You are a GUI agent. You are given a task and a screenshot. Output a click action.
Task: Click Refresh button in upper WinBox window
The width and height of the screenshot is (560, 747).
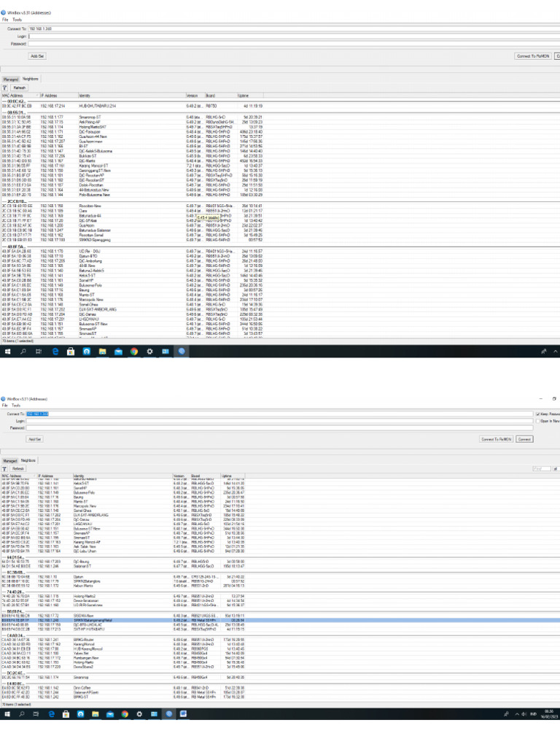pyautogui.click(x=19, y=88)
